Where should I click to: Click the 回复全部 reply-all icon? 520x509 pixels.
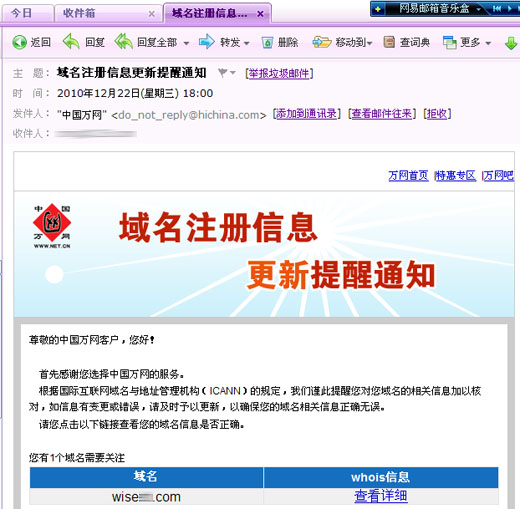pos(123,42)
